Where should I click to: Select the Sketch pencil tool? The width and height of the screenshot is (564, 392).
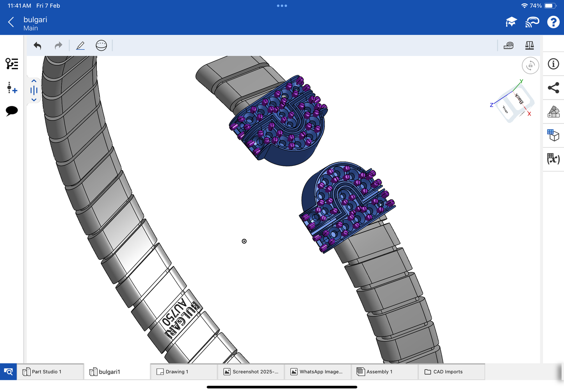coord(80,46)
